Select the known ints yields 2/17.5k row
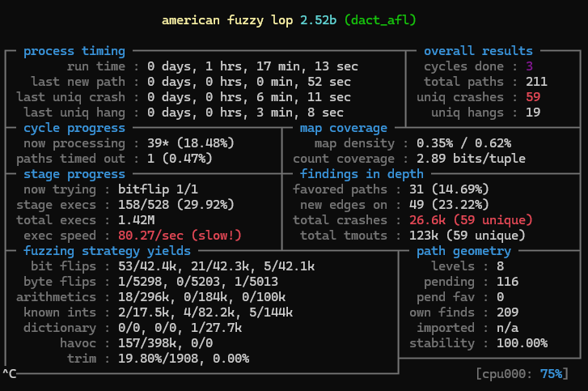The image size is (588, 391). (205, 312)
